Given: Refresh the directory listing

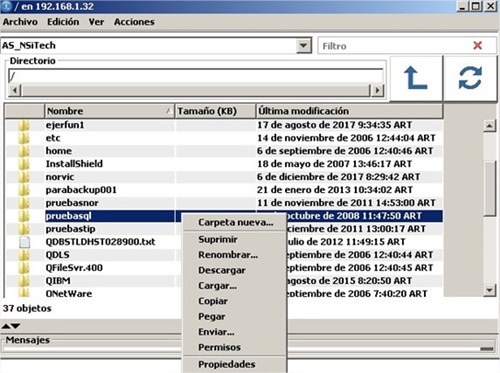Looking at the screenshot, I should [x=470, y=78].
